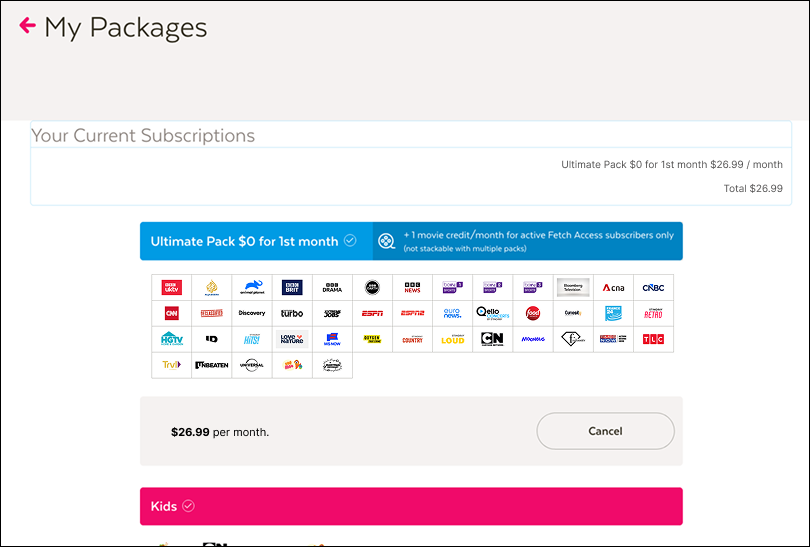Cancel the Ultimate Pack subscription
This screenshot has height=547, width=810.
coord(605,431)
